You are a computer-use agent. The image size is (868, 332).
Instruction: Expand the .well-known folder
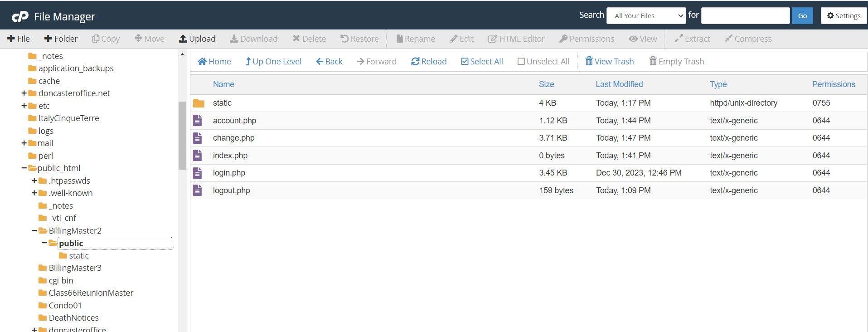tap(34, 193)
